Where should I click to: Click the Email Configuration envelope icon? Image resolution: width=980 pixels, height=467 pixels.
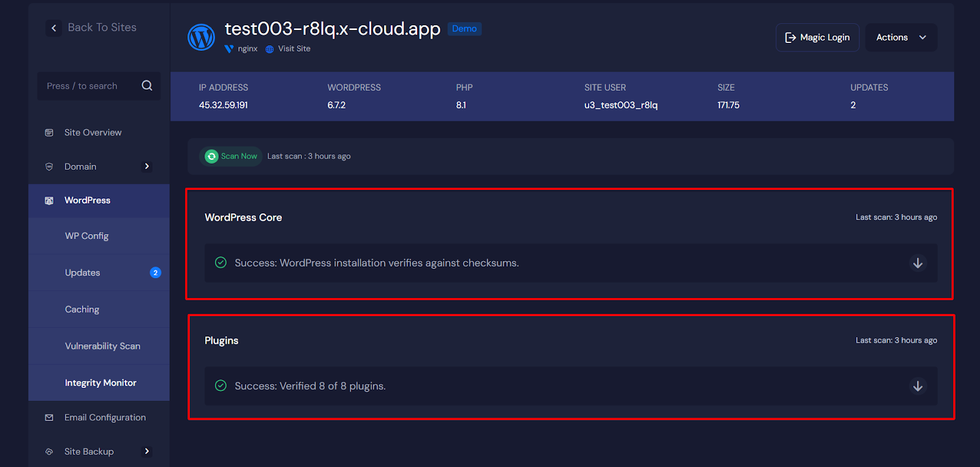click(49, 417)
